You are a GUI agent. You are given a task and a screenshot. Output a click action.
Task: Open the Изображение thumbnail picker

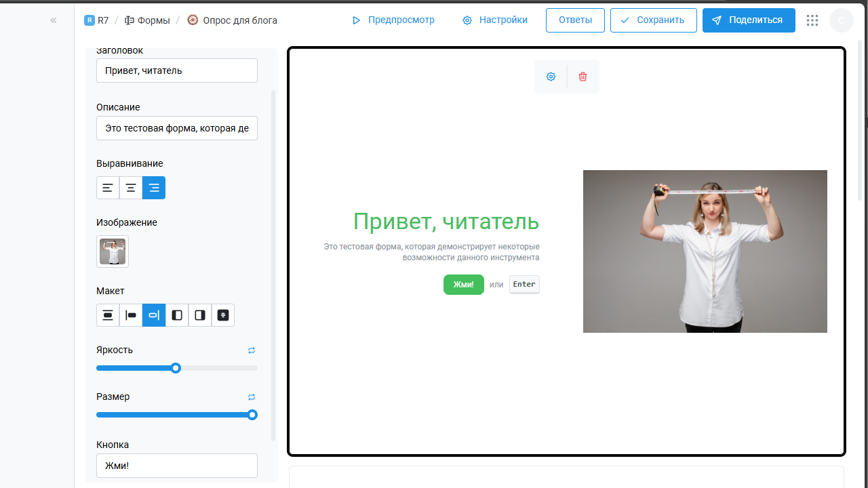pyautogui.click(x=113, y=251)
